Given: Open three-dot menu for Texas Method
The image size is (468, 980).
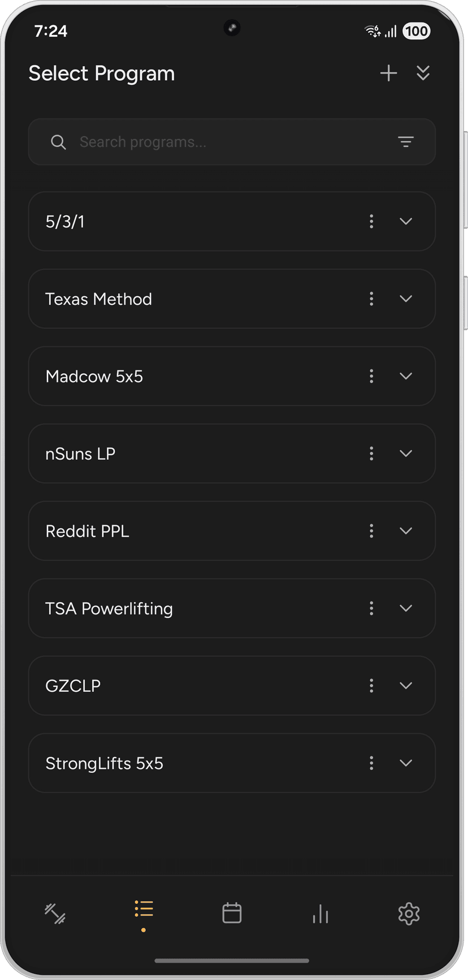Looking at the screenshot, I should (371, 299).
